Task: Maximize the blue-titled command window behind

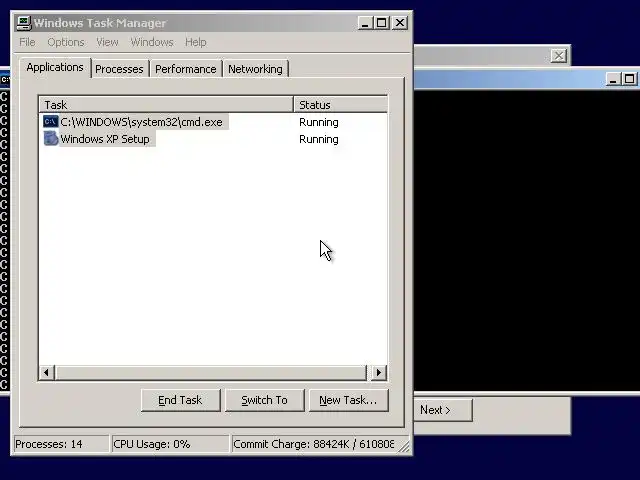Action: pos(629,79)
